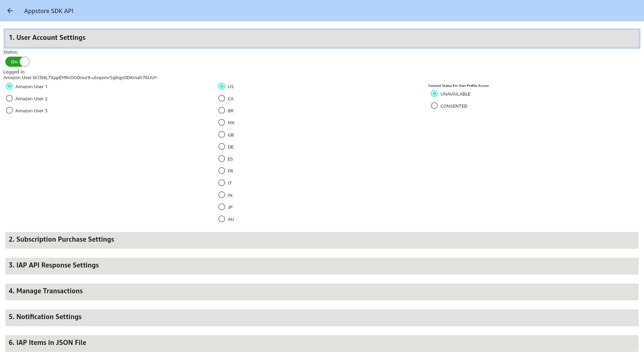This screenshot has width=644, height=362.
Task: Select the JP country option
Action: pos(221,207)
